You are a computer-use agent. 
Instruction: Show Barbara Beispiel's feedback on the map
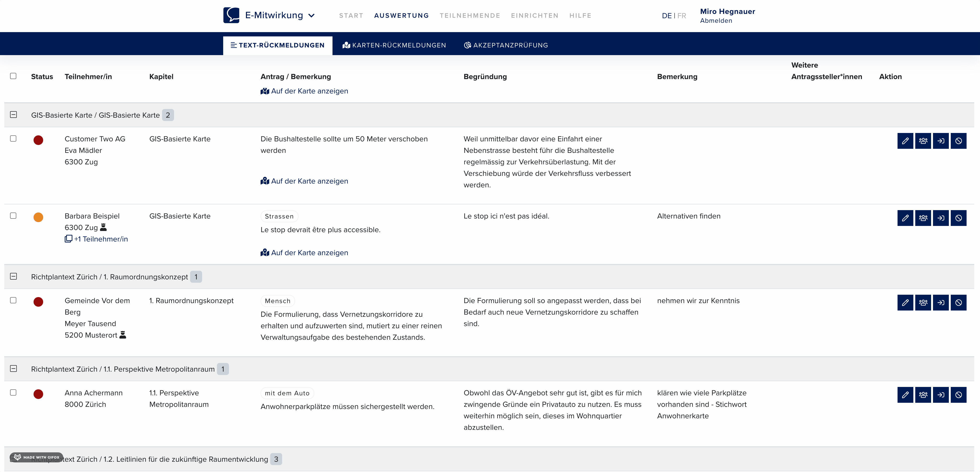coord(304,253)
